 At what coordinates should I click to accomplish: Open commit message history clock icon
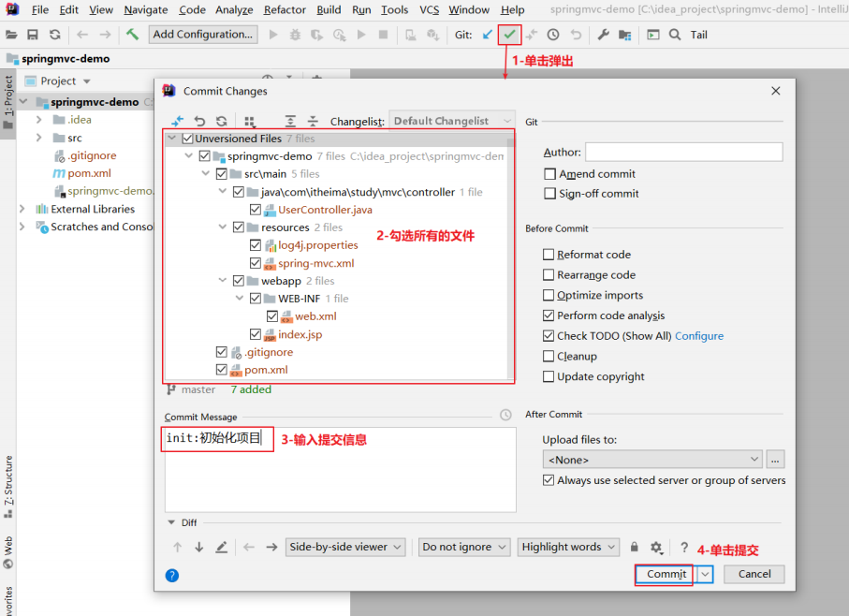pyautogui.click(x=505, y=415)
